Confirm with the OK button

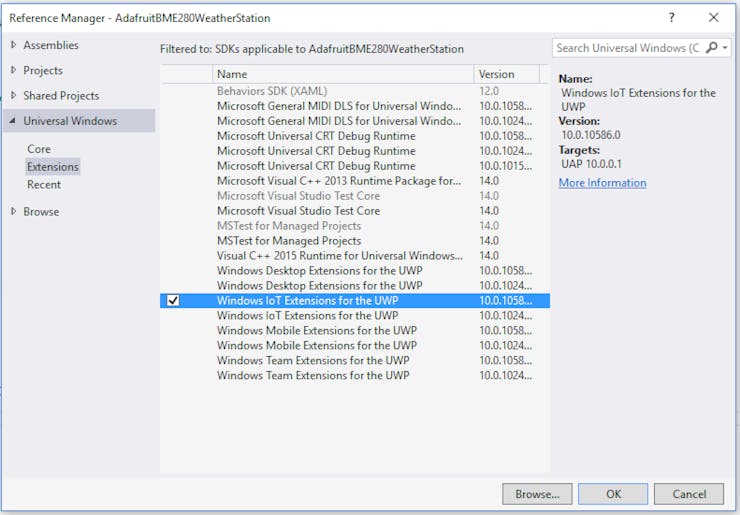click(x=613, y=494)
